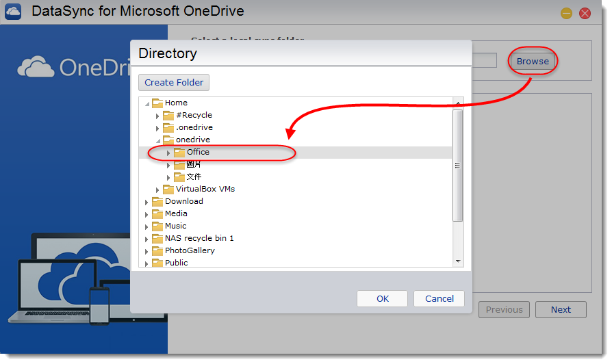Click the onedrive folder icon
Screen dimensions: 612x364
point(168,140)
